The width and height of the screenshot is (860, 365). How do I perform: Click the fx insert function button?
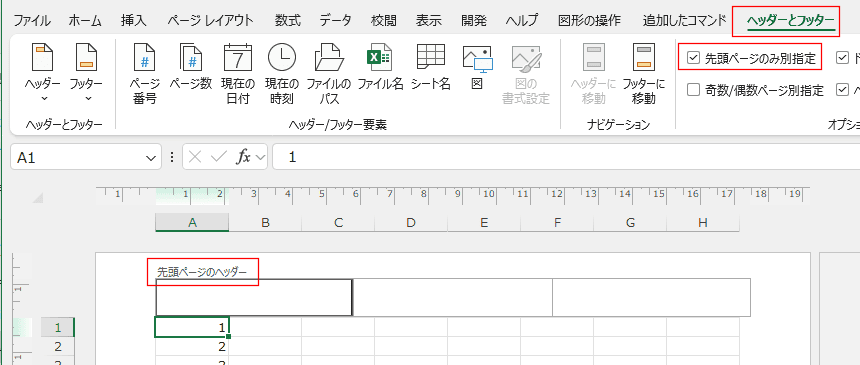[x=244, y=158]
